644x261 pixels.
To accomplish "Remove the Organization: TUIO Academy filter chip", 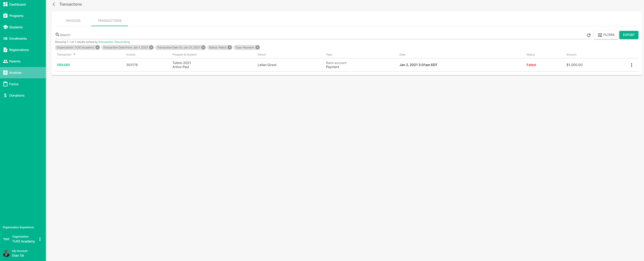I will (98, 47).
